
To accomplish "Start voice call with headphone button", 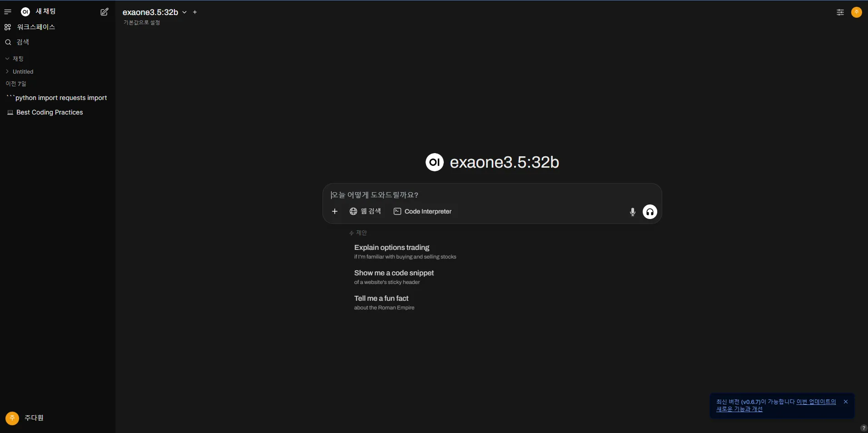I will click(650, 212).
